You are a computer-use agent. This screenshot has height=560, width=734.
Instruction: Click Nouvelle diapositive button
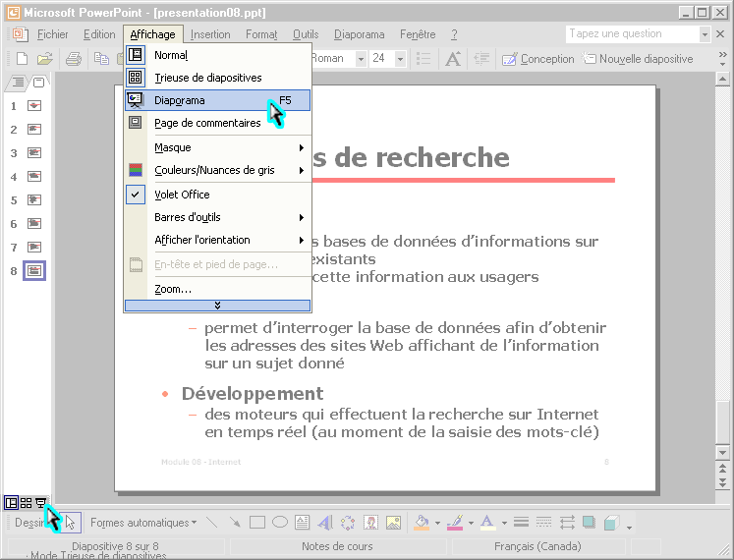(x=637, y=59)
